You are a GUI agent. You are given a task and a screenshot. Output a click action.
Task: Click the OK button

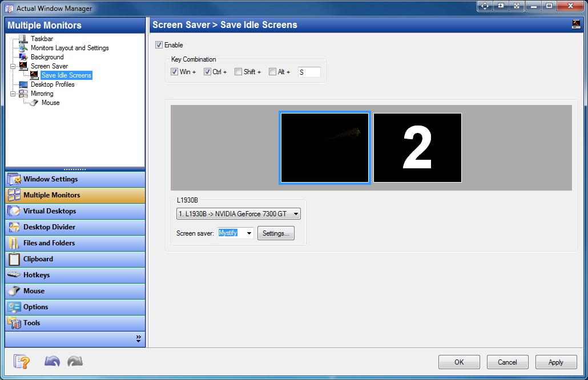[x=459, y=362]
